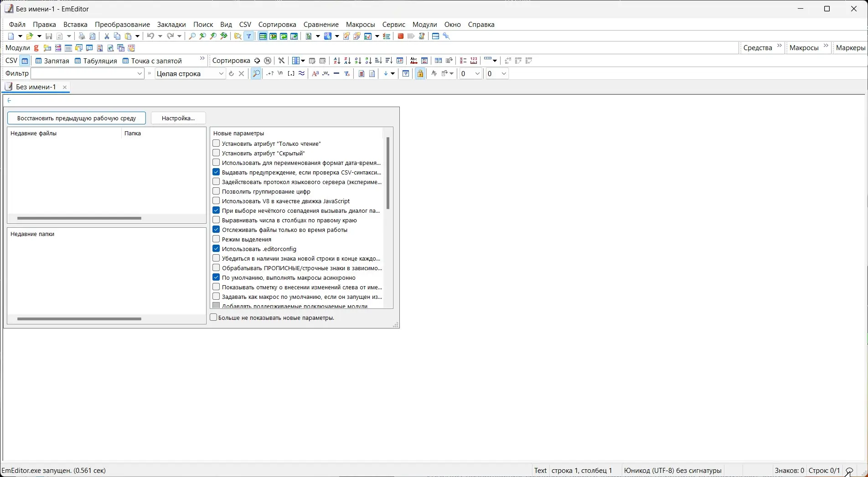
Task: Select the Табуляция CSV mode
Action: pos(96,61)
